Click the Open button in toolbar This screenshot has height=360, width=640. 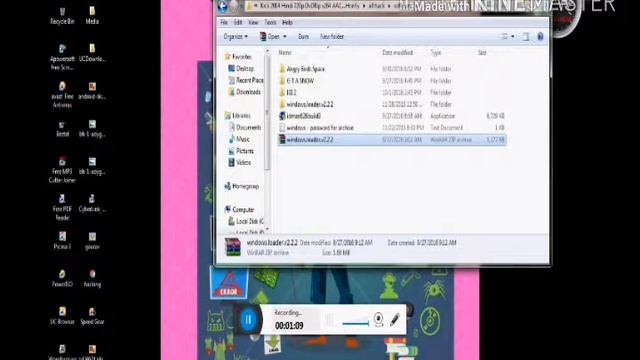(x=270, y=37)
